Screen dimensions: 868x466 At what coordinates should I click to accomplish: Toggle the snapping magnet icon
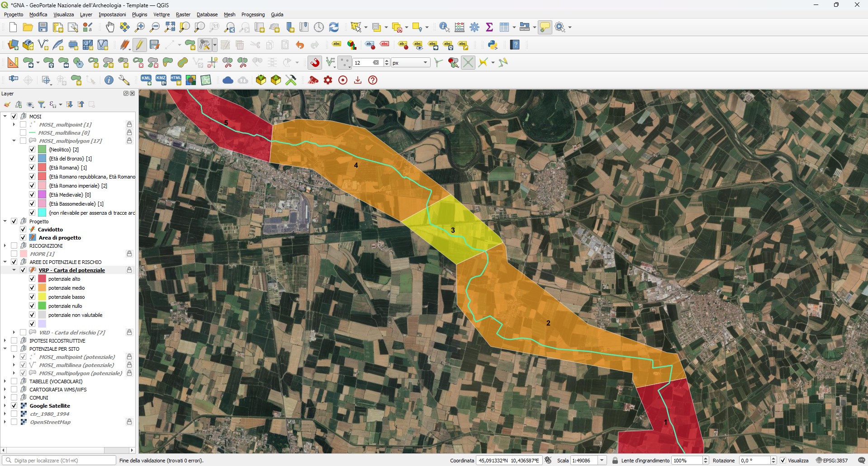point(315,62)
